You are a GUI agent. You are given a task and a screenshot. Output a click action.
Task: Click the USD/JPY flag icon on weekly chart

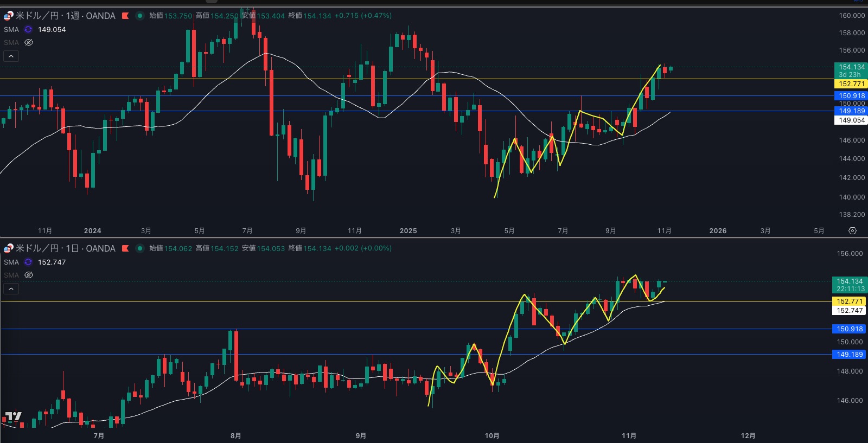9,16
